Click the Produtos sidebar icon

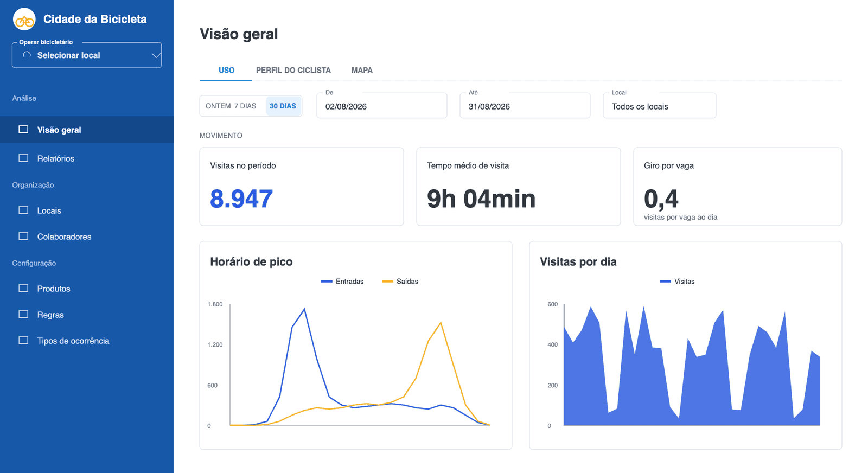(x=23, y=289)
